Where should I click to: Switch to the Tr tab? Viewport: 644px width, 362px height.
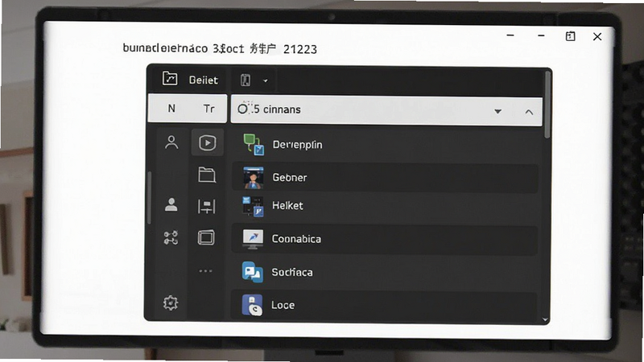tap(208, 109)
